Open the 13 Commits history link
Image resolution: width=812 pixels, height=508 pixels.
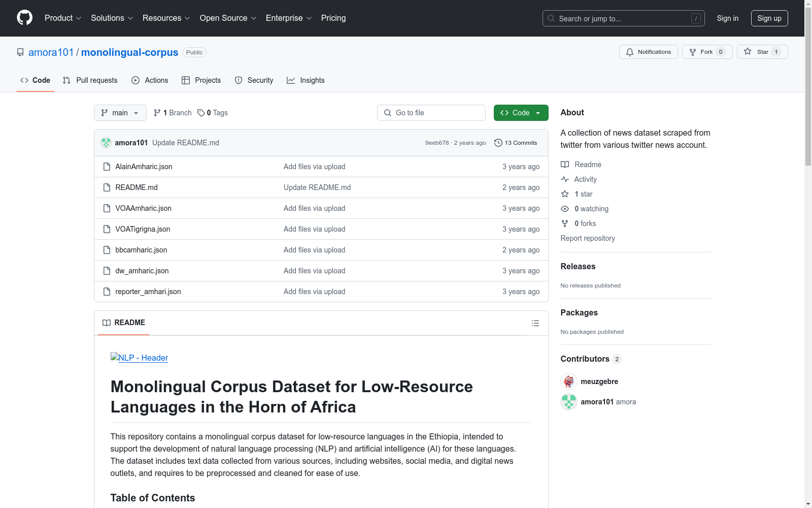click(516, 143)
